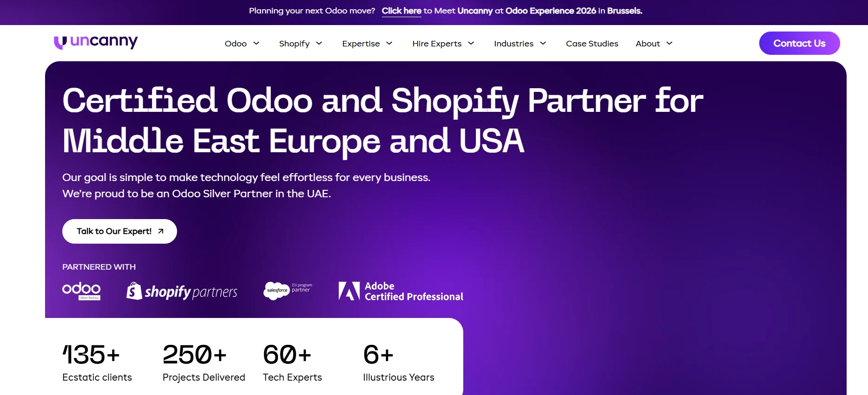Open the Industries dropdown chevron
868x395 pixels.
(543, 43)
